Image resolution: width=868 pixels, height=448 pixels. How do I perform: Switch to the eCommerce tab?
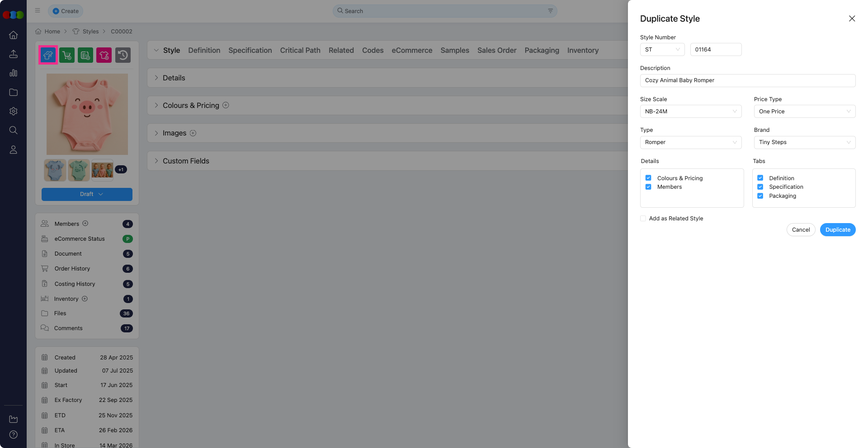tap(412, 51)
